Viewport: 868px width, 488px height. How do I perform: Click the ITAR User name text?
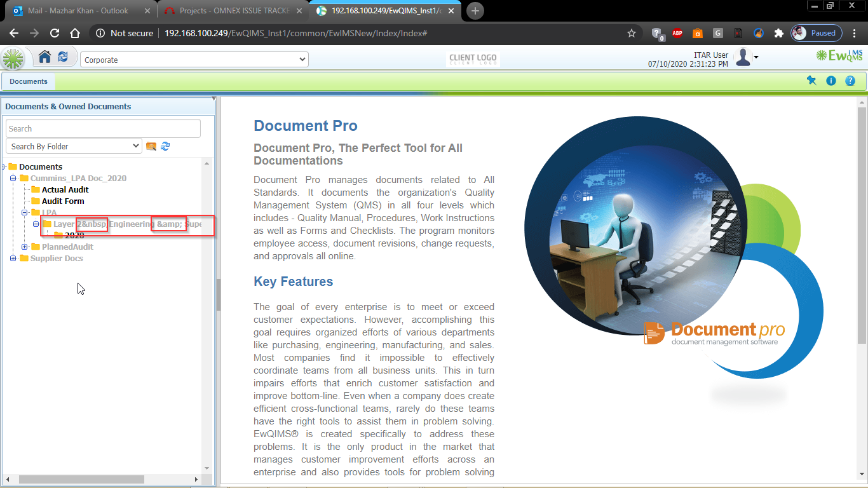click(x=711, y=55)
